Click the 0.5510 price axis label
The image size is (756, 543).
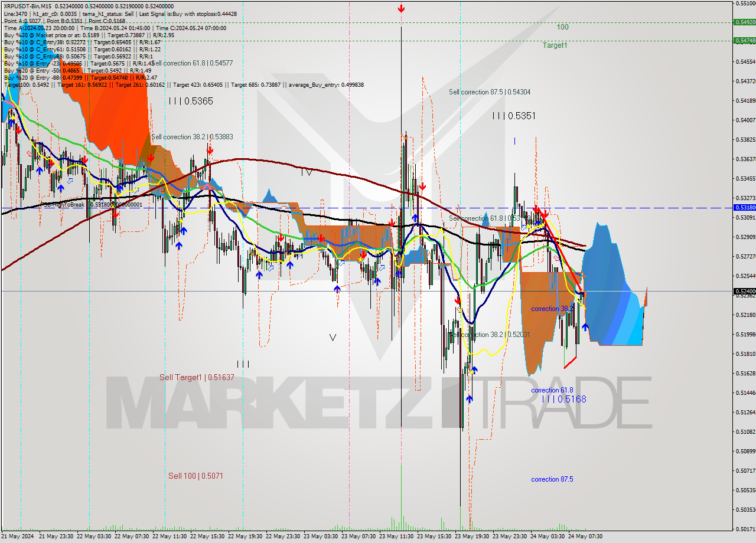745,3
